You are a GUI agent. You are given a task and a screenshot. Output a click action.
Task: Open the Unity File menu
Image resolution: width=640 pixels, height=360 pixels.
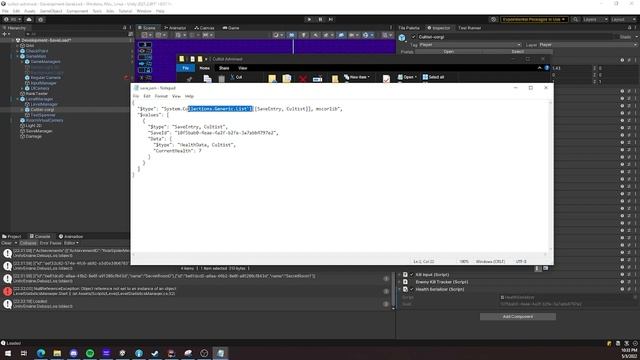coord(5,11)
